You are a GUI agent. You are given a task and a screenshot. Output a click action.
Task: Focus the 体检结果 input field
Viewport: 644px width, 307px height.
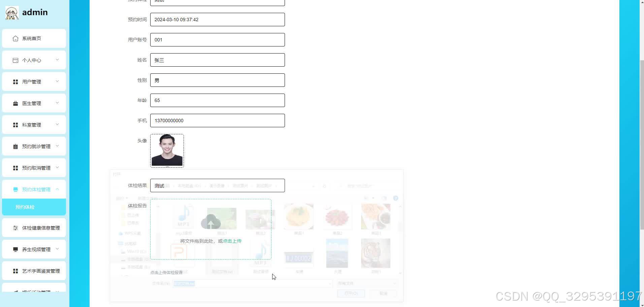point(218,185)
